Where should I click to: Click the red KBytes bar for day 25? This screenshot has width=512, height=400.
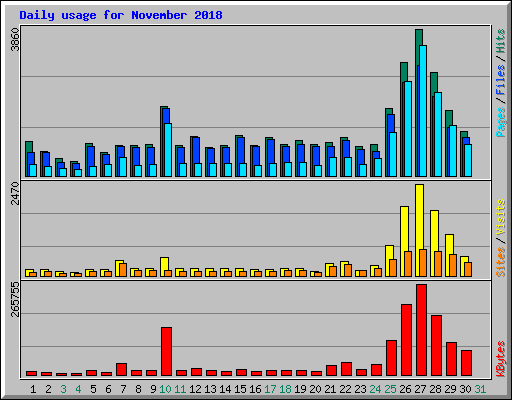[x=391, y=358]
